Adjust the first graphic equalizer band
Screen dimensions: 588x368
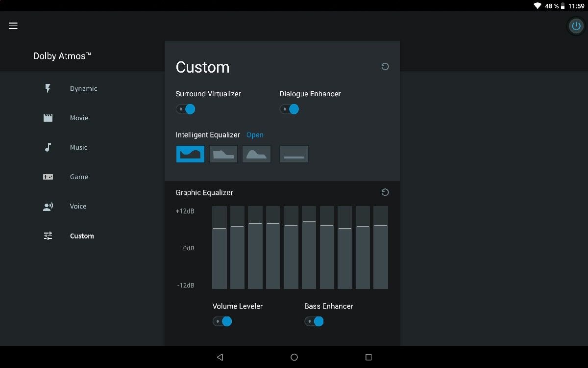point(220,247)
